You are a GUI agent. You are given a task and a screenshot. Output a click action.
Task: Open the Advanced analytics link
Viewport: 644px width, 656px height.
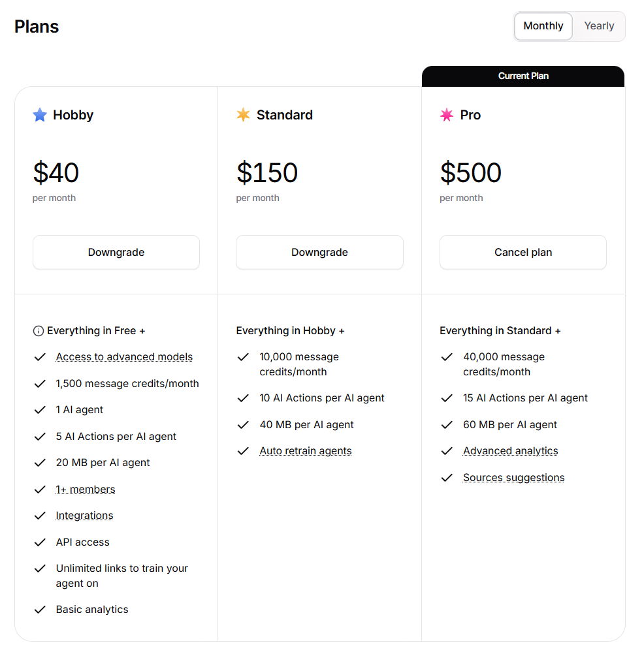[x=510, y=450]
